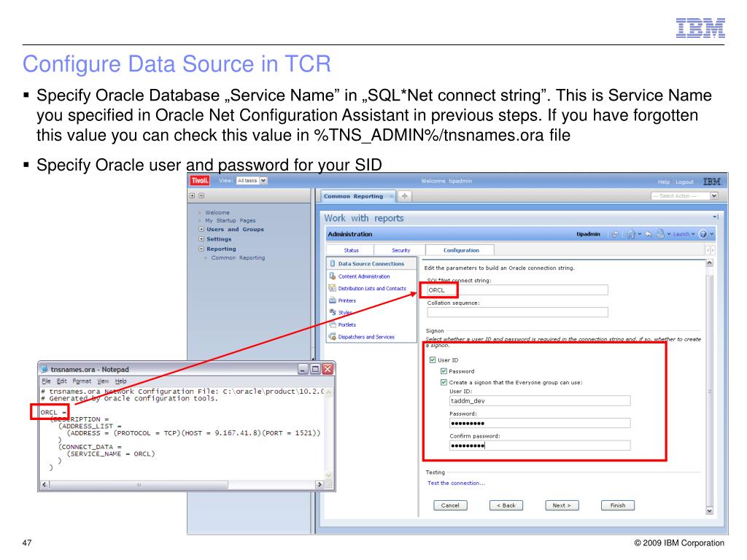Maximize the tnsnames.ora Notepad window
The width and height of the screenshot is (747, 560).
[x=315, y=369]
